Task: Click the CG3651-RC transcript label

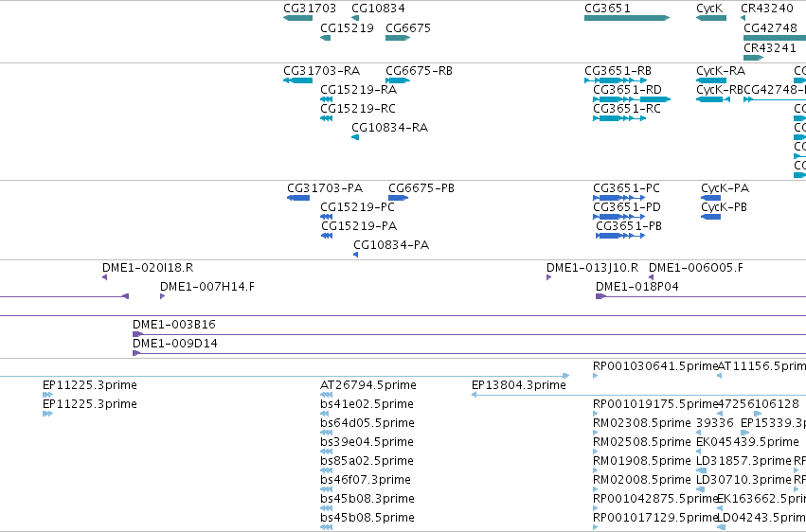Action: [627, 109]
